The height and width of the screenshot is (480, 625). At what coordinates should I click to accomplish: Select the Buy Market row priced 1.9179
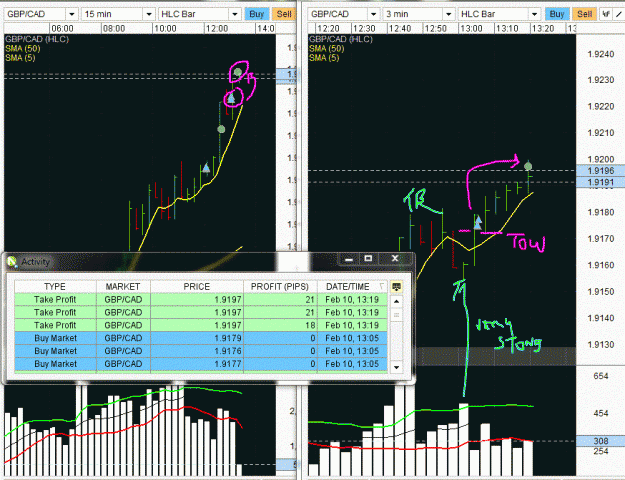201,338
